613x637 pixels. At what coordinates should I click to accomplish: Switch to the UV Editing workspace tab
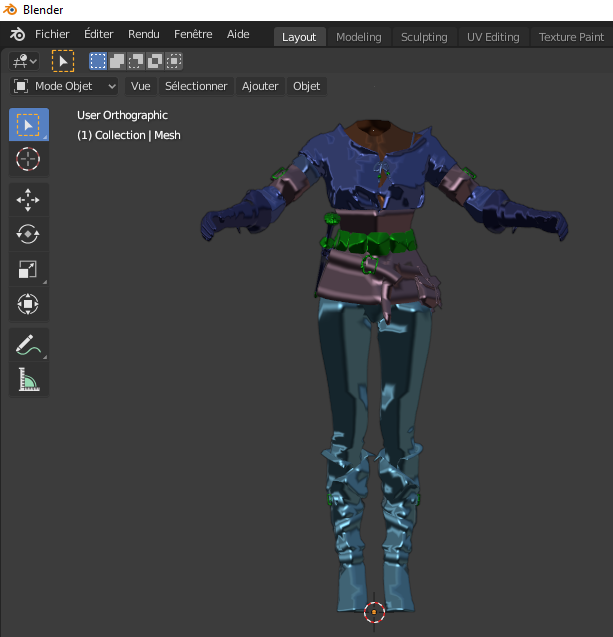tap(493, 37)
